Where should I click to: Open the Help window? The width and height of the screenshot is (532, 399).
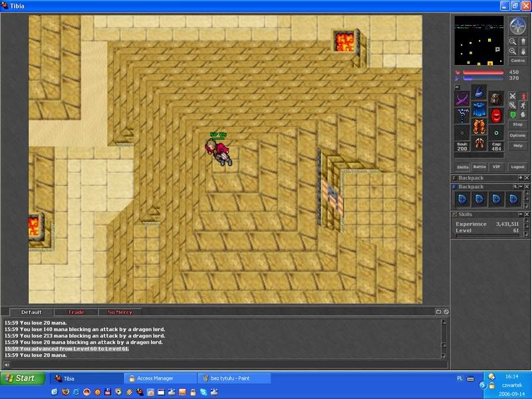click(518, 146)
